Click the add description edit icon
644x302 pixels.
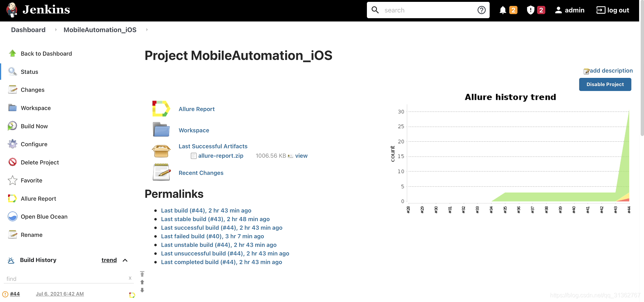click(x=586, y=71)
